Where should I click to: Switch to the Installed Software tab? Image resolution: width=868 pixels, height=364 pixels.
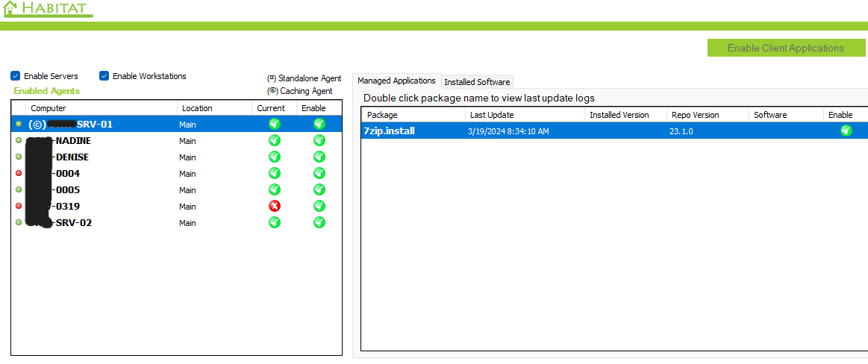coord(477,82)
